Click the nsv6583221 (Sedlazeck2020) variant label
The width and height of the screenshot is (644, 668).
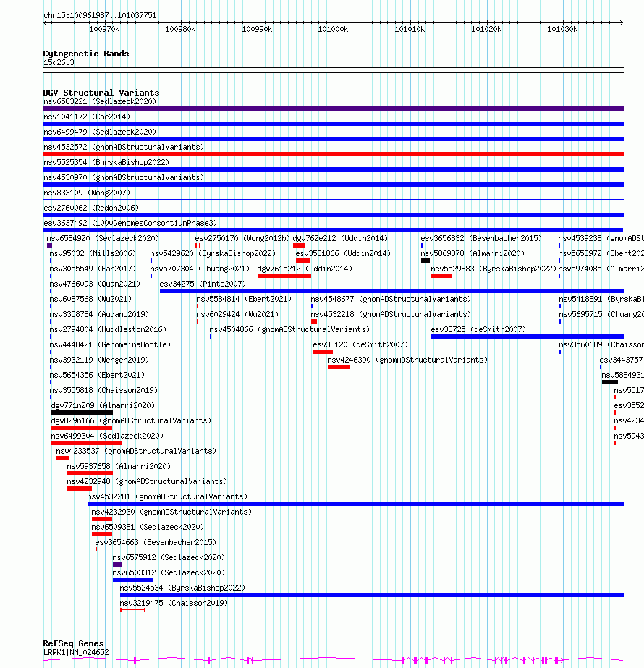click(x=100, y=101)
